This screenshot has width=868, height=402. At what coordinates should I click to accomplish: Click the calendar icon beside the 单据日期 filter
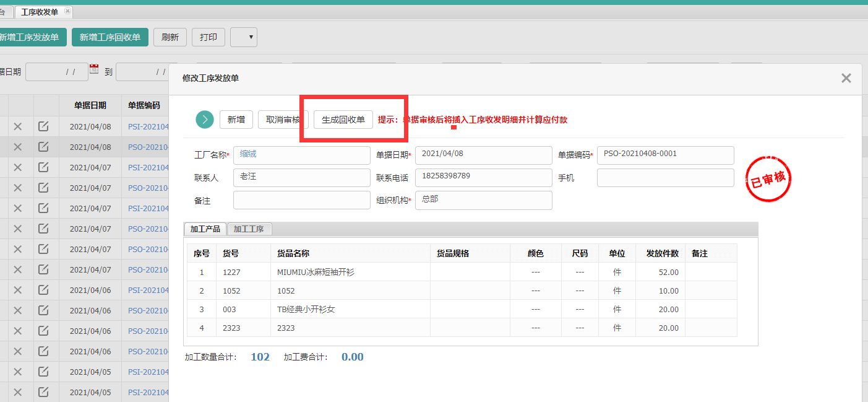click(x=95, y=69)
